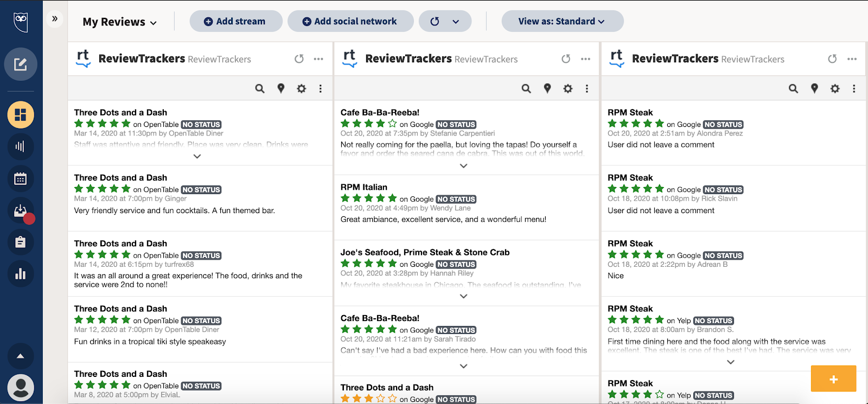Screen dimensions: 868x404
Task: Open the My Reviews board dropdown
Action: point(120,22)
